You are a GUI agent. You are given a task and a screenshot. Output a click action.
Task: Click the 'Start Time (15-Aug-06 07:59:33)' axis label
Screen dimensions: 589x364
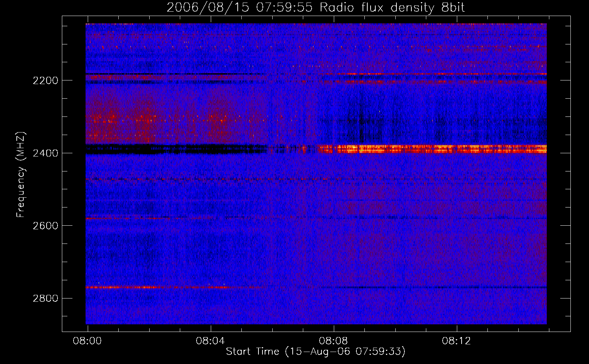point(316,352)
